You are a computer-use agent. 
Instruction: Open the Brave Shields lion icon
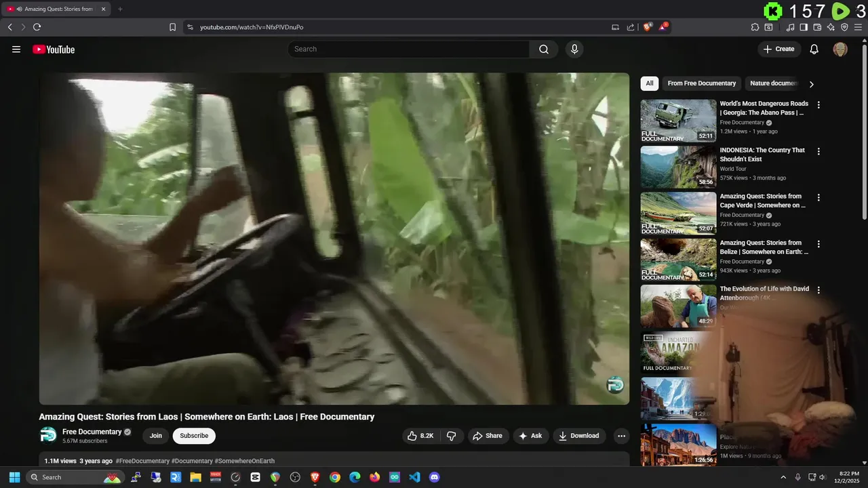[x=648, y=27]
